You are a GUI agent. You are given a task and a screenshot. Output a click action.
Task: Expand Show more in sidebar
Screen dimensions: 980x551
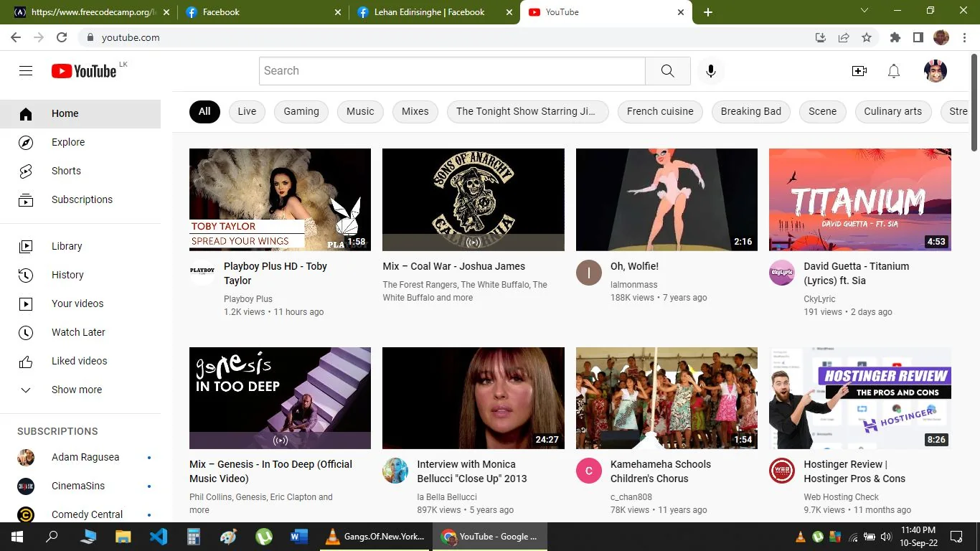[80, 390]
